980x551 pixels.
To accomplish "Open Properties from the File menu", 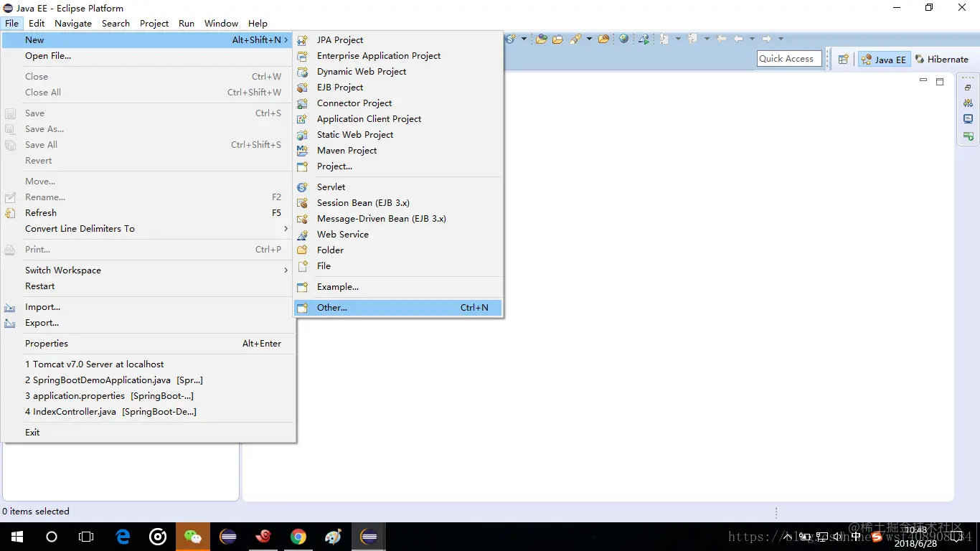I will click(148, 344).
